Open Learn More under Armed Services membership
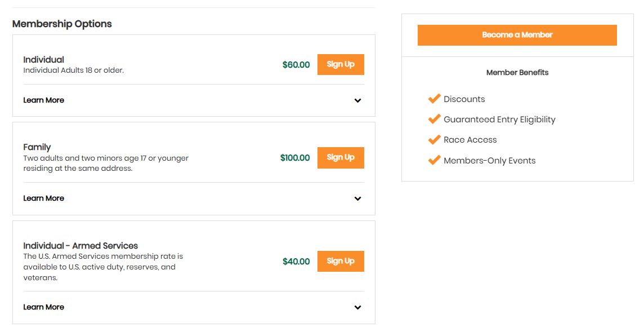Screen dimensions: 644x327 click(x=44, y=307)
